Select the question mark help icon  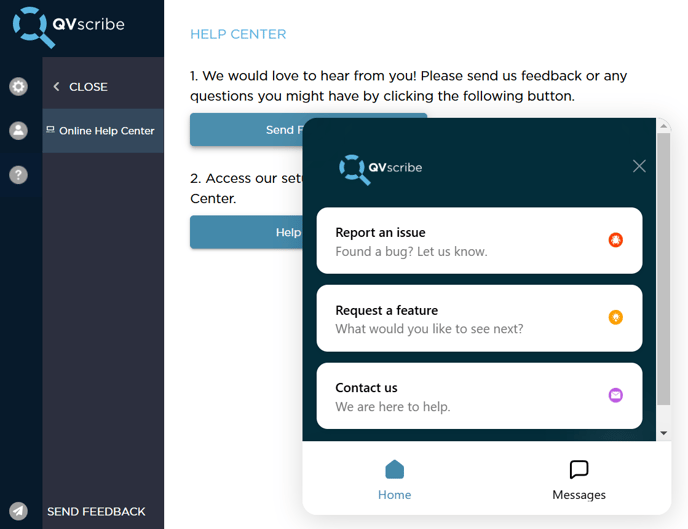[x=18, y=175]
